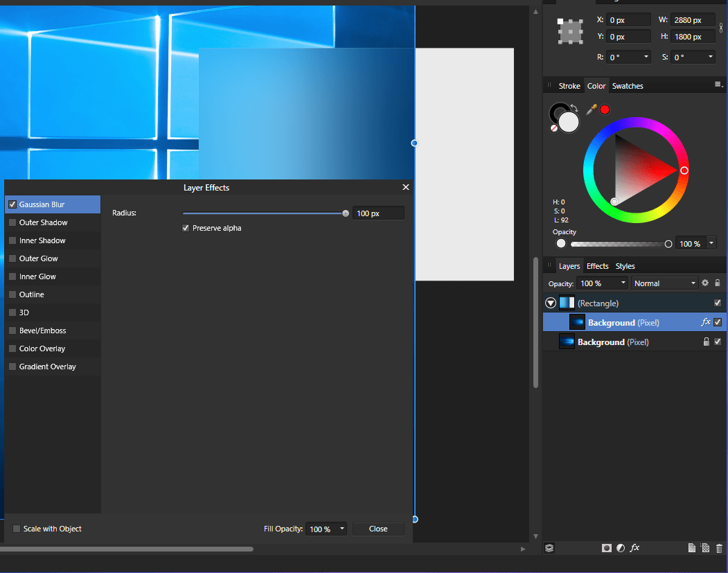Viewport: 728px width, 573px height.
Task: Switch to the Color tab
Action: coord(596,86)
